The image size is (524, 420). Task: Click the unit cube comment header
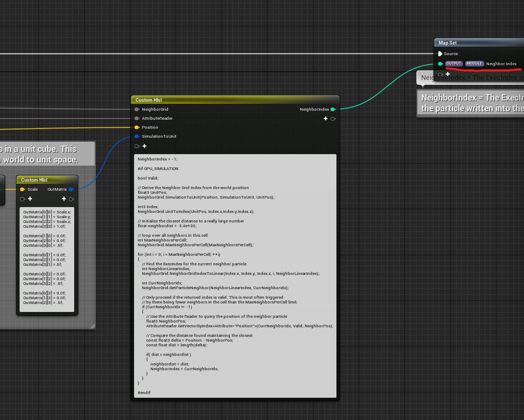pyautogui.click(x=48, y=154)
